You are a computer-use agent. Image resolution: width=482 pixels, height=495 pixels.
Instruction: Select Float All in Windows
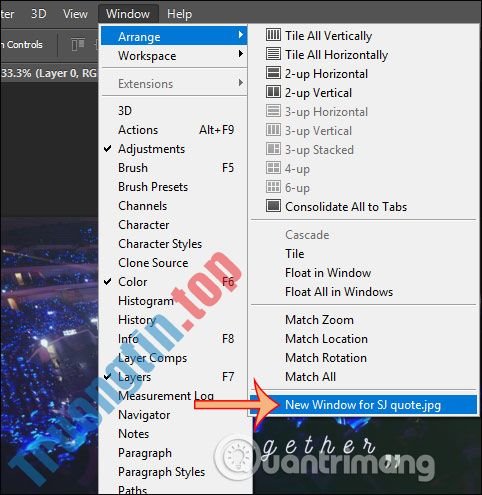pos(339,292)
